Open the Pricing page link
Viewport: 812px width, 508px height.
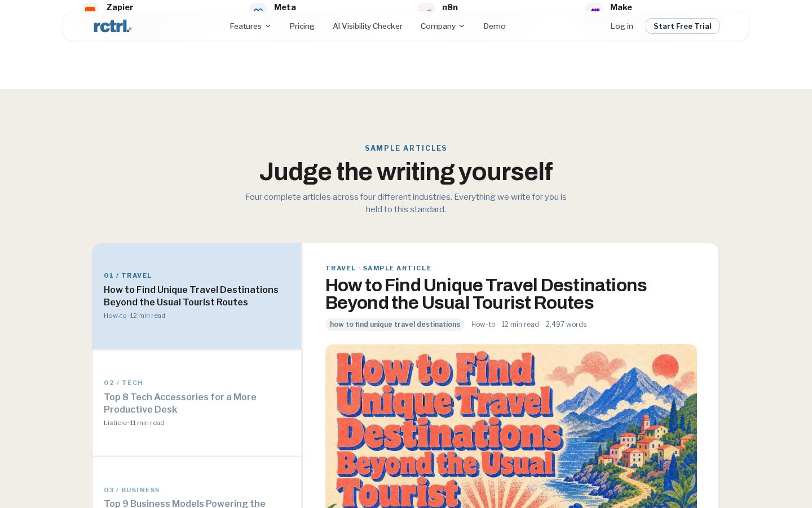click(x=302, y=26)
